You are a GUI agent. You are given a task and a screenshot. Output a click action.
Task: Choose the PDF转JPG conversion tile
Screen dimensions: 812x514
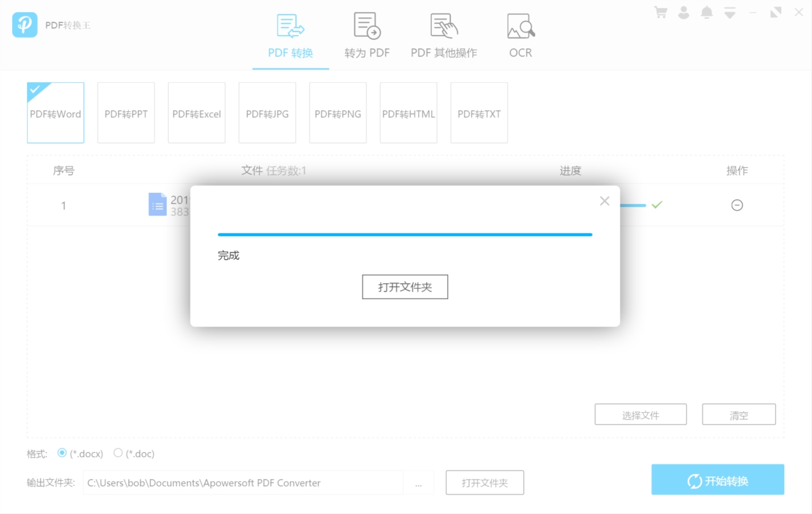(x=267, y=113)
